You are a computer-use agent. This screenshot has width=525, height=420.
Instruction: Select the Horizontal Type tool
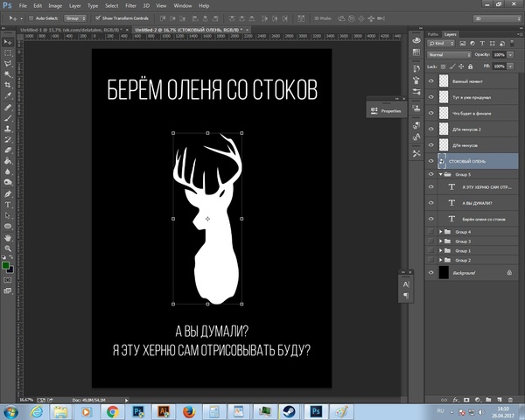click(x=8, y=205)
